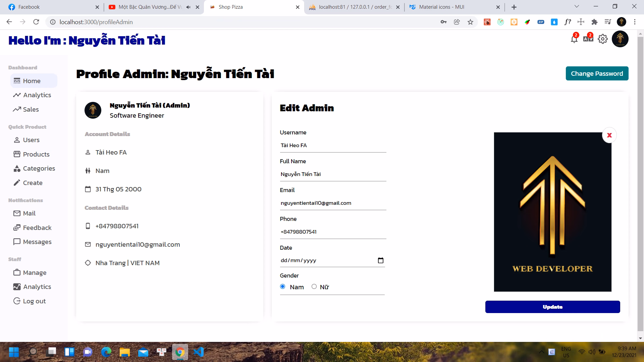Image resolution: width=644 pixels, height=362 pixels.
Task: Click the admin avatar in page header
Action: click(x=620, y=39)
